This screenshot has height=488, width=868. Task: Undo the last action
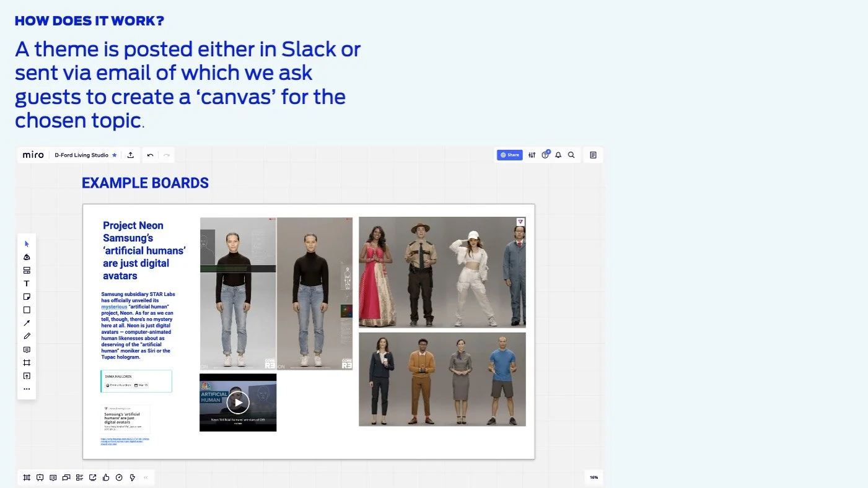tap(150, 155)
